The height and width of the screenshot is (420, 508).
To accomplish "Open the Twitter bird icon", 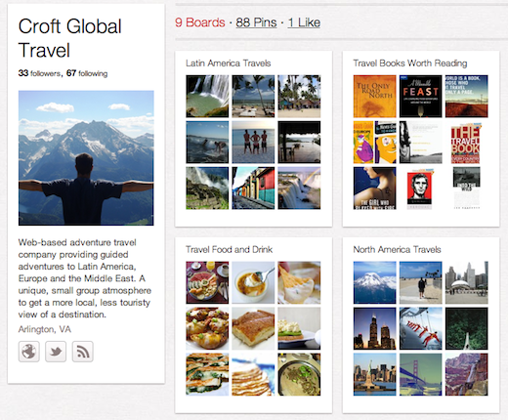I will (56, 352).
